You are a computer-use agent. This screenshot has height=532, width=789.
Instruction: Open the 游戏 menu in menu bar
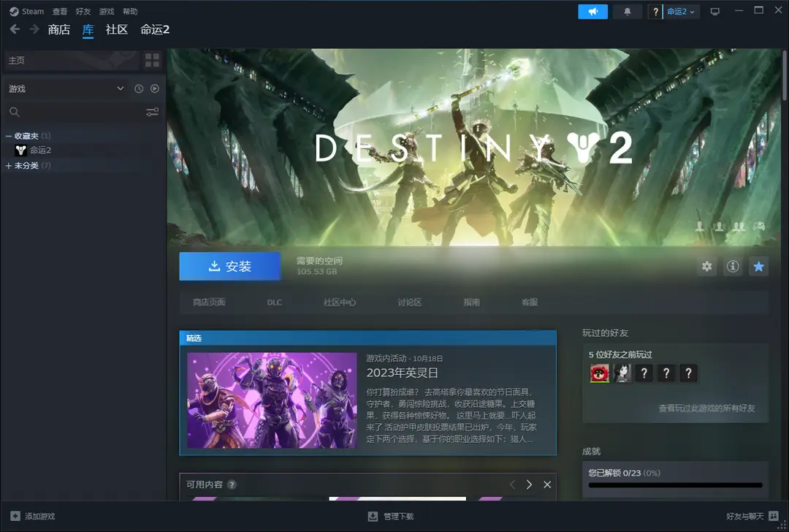[106, 11]
